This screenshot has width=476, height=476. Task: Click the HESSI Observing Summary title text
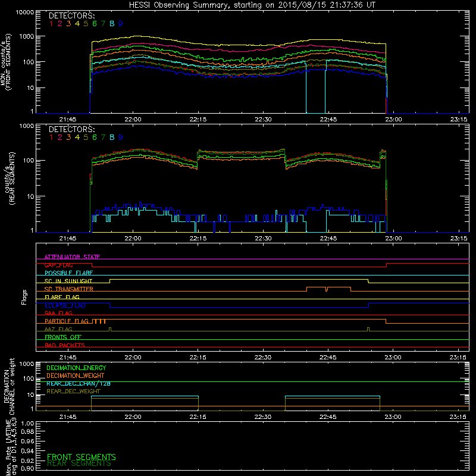252,5
